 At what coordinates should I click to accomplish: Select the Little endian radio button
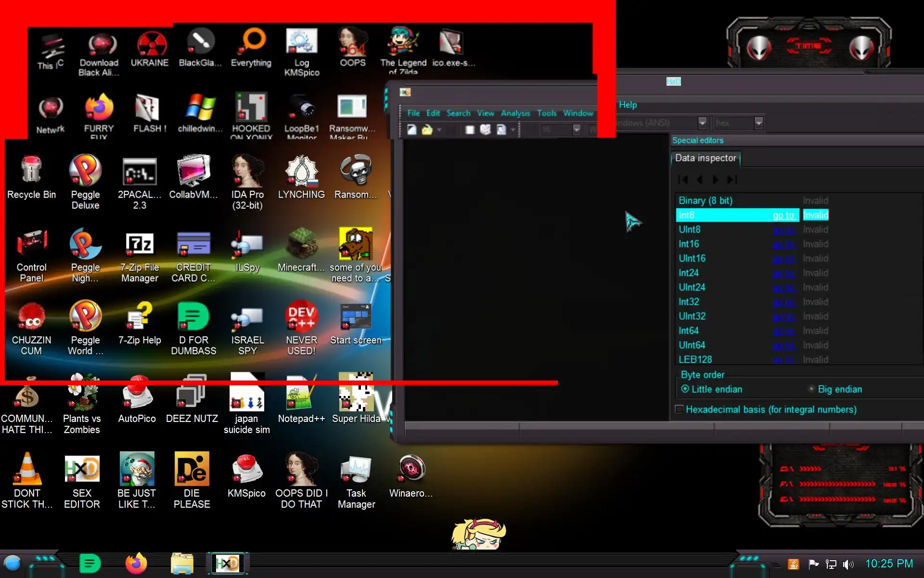685,389
